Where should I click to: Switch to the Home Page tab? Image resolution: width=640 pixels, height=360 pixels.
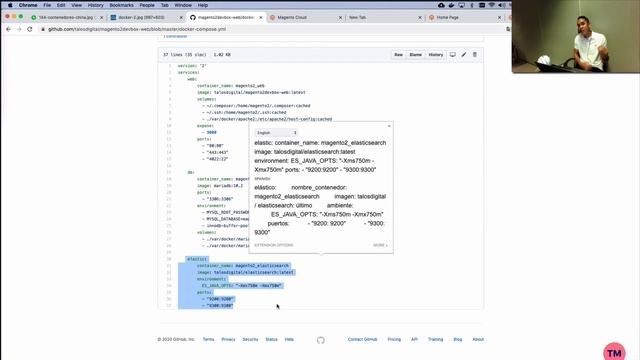coord(463,18)
